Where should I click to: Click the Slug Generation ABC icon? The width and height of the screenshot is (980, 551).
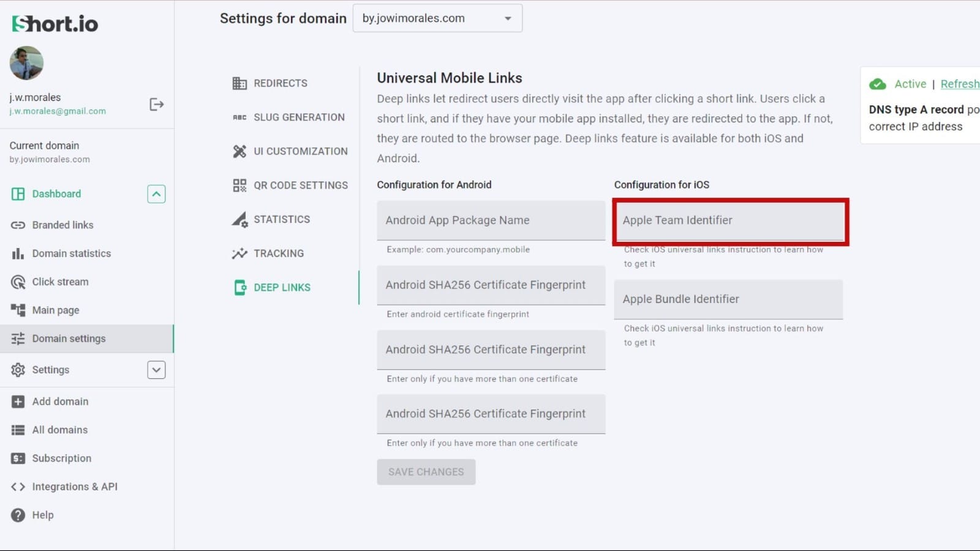[x=239, y=118]
